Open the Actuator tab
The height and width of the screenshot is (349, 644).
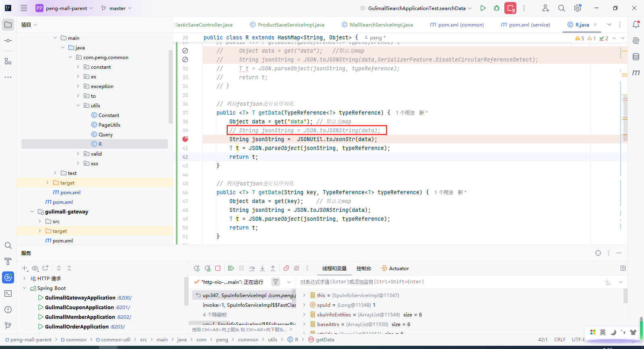(395, 268)
